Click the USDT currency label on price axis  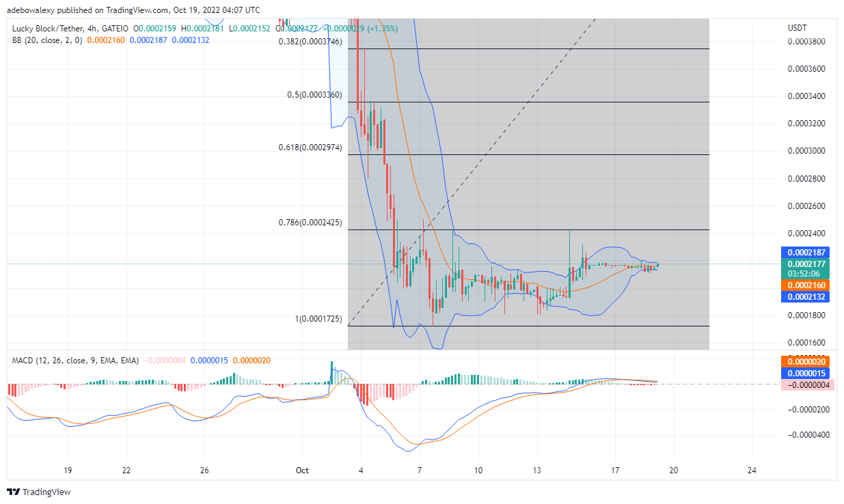798,28
